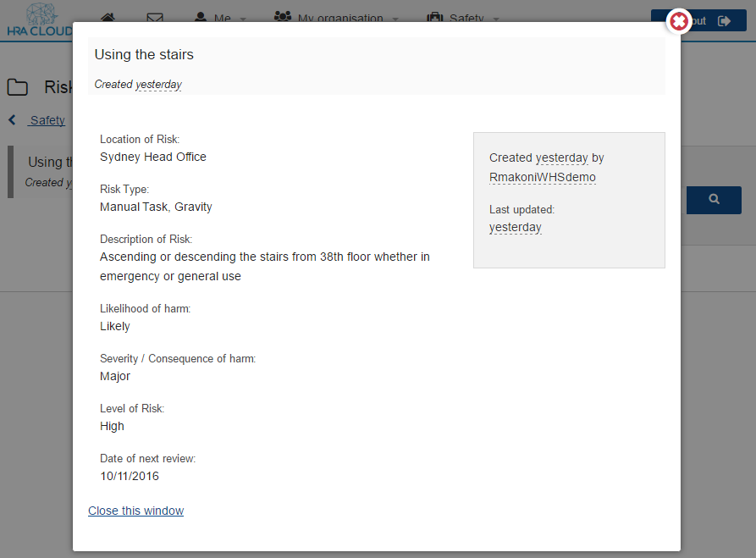
Task: Click the blue magnifier search button
Action: (714, 200)
